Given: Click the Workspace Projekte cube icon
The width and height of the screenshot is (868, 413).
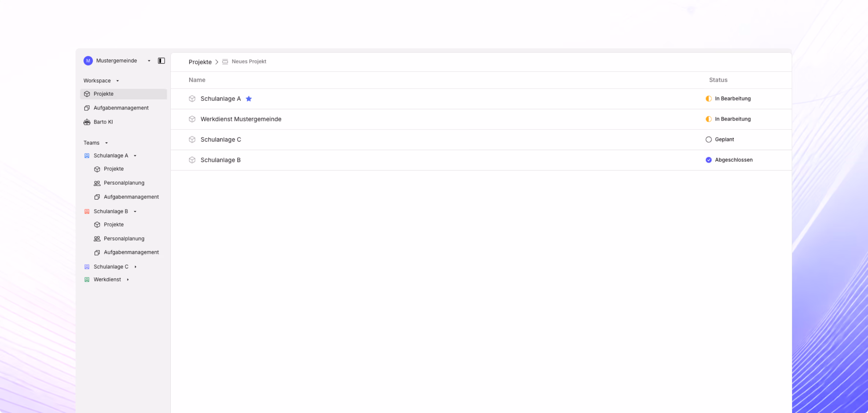Looking at the screenshot, I should click(87, 94).
